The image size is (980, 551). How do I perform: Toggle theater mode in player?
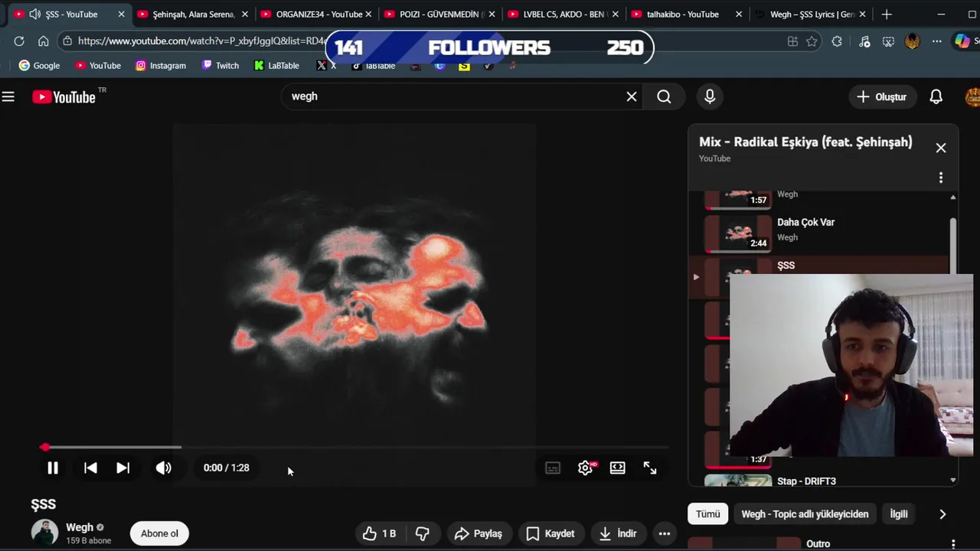point(617,468)
